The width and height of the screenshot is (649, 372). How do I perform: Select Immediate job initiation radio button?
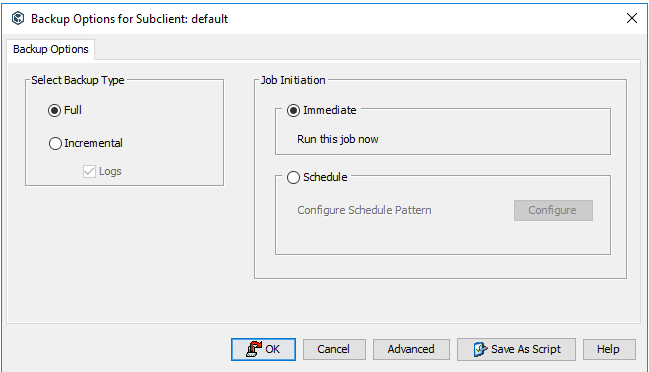(x=293, y=110)
